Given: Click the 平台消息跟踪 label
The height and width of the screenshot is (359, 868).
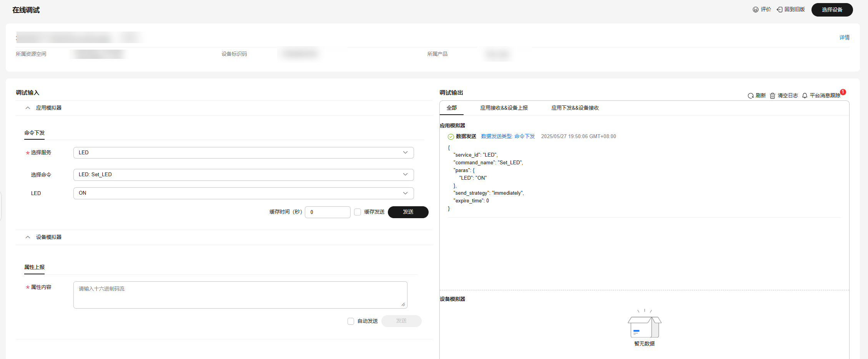Looking at the screenshot, I should point(825,96).
